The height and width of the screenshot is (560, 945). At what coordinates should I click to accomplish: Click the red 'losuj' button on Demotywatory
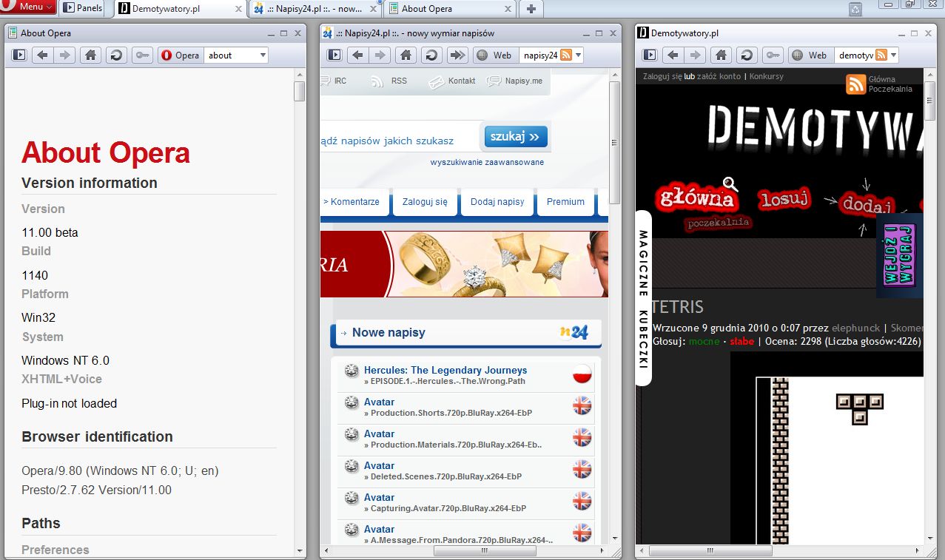point(784,198)
